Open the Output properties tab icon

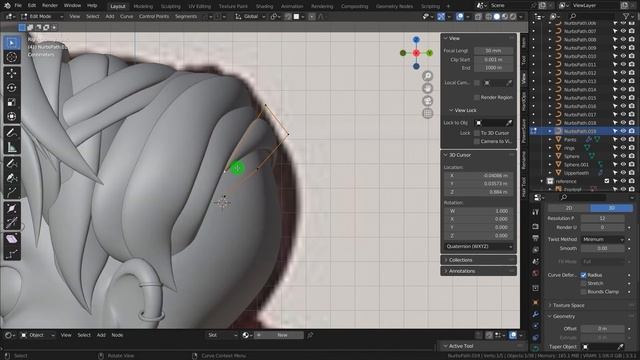(536, 238)
